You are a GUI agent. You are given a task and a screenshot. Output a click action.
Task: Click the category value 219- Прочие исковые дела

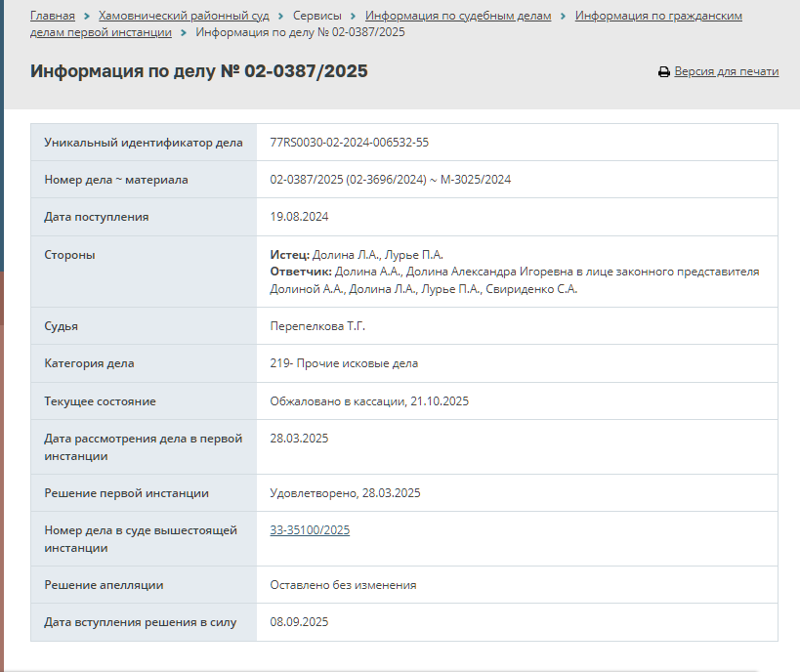pyautogui.click(x=343, y=363)
